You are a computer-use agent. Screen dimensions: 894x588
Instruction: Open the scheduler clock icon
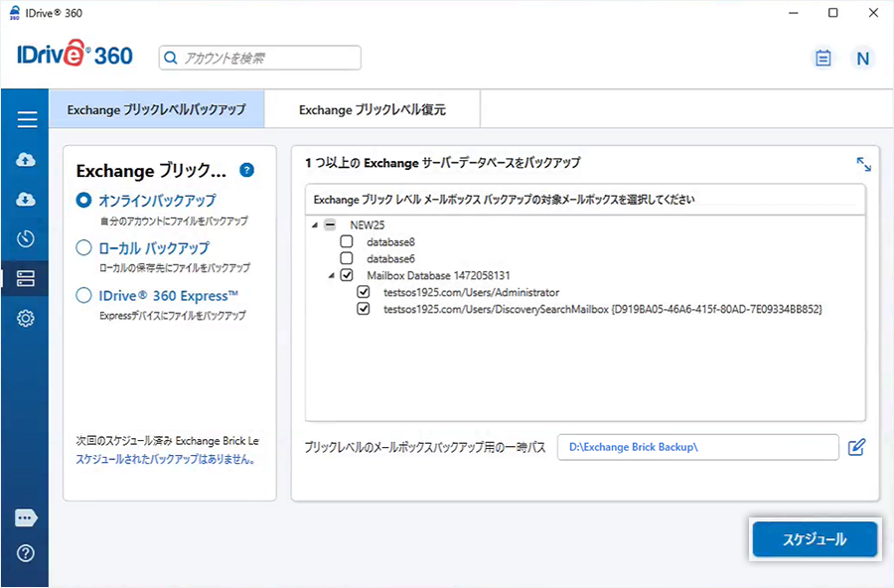pyautogui.click(x=27, y=239)
